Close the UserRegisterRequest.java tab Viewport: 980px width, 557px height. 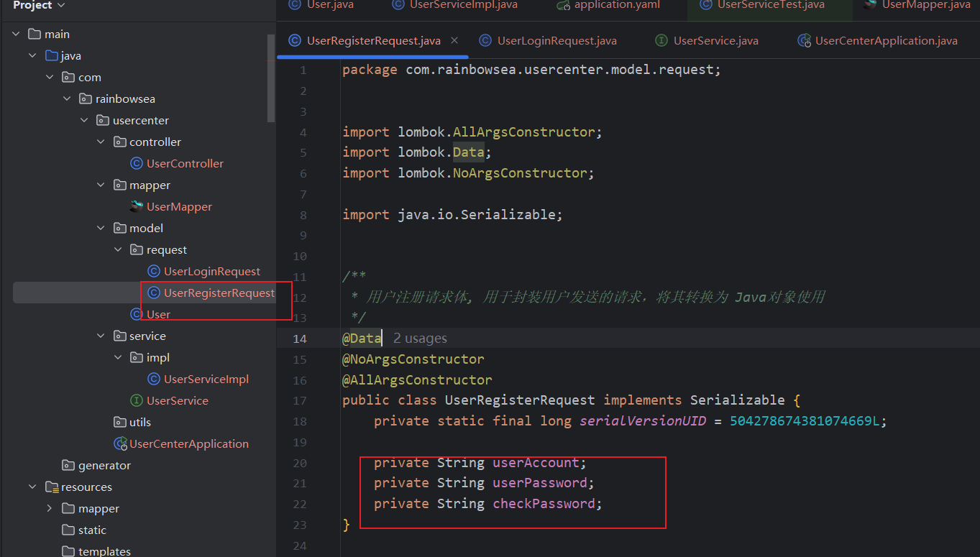[x=454, y=41]
